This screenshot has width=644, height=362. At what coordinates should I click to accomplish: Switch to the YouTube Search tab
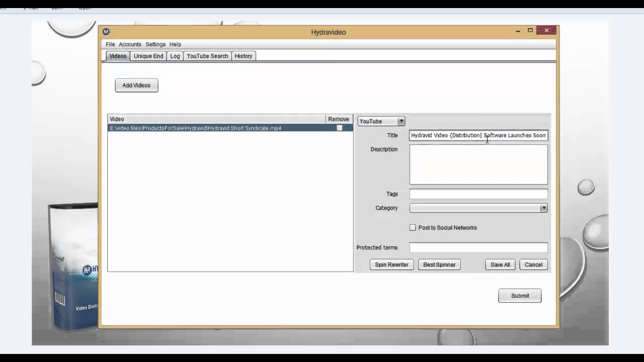(207, 56)
